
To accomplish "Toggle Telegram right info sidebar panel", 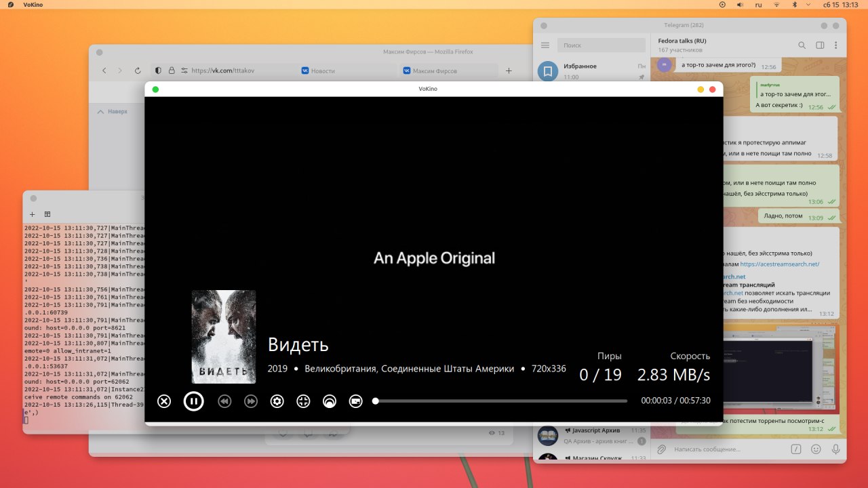I will pos(820,45).
